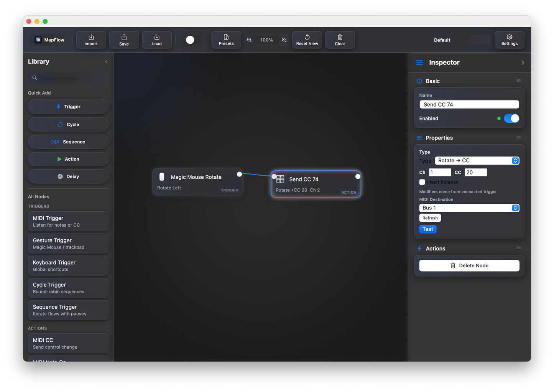
Task: Click the Inspector sliders icon
Action: click(420, 63)
